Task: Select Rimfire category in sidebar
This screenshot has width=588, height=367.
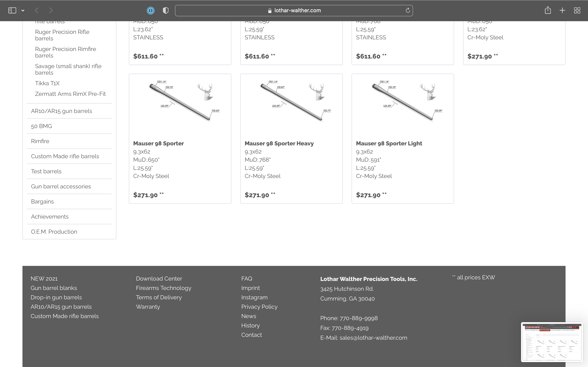Action: click(x=40, y=141)
